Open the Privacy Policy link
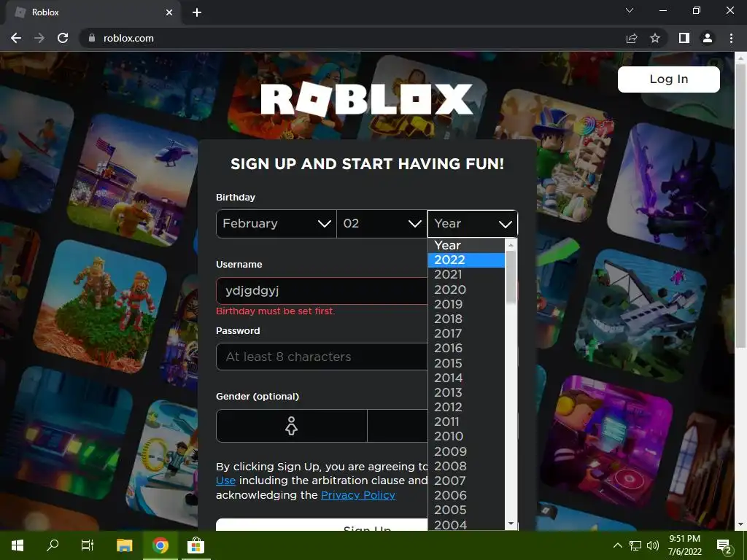747x560 pixels. click(x=357, y=495)
